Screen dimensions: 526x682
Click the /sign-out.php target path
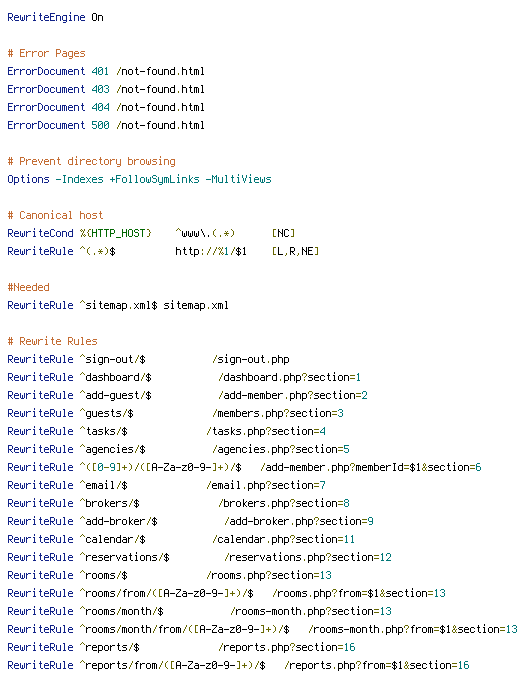(251, 360)
